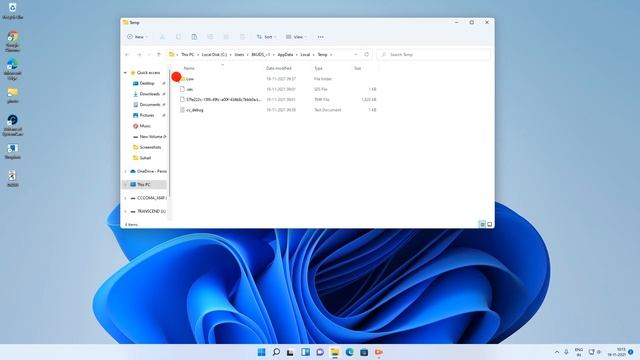Sort by Size column header
This screenshot has width=640, height=360.
click(x=358, y=68)
